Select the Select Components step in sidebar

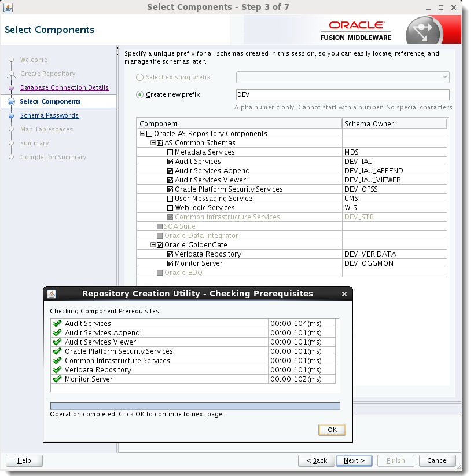[50, 101]
